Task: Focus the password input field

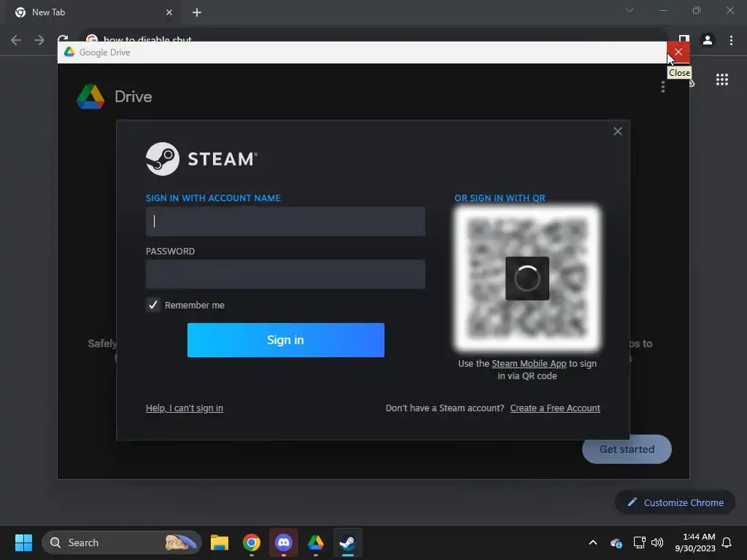Action: point(285,274)
